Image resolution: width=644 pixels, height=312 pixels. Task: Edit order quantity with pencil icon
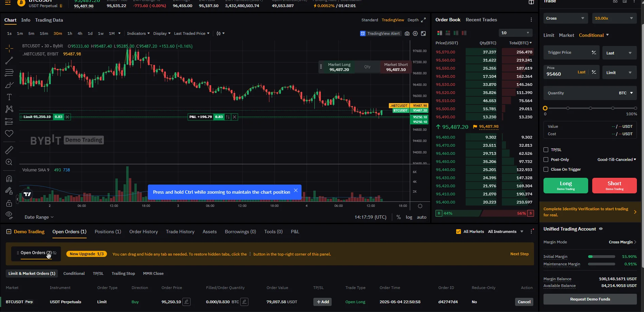point(244,302)
